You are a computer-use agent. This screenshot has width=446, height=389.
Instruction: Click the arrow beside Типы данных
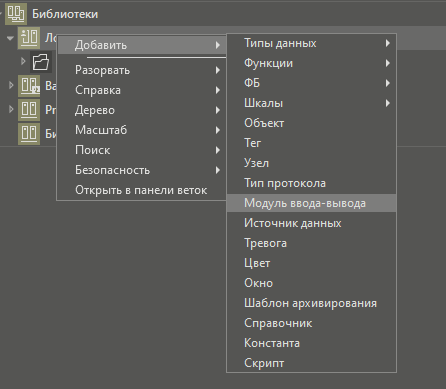[x=387, y=43]
